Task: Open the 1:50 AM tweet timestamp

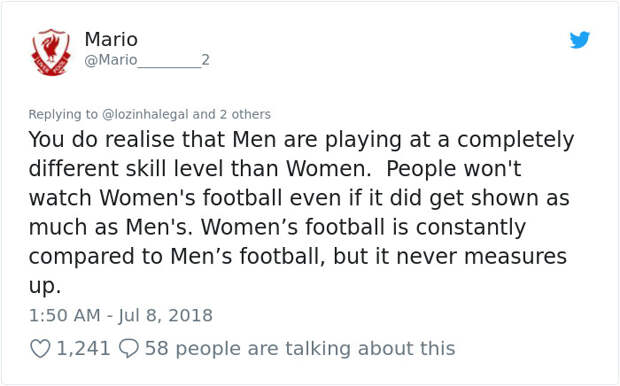Action: click(65, 315)
